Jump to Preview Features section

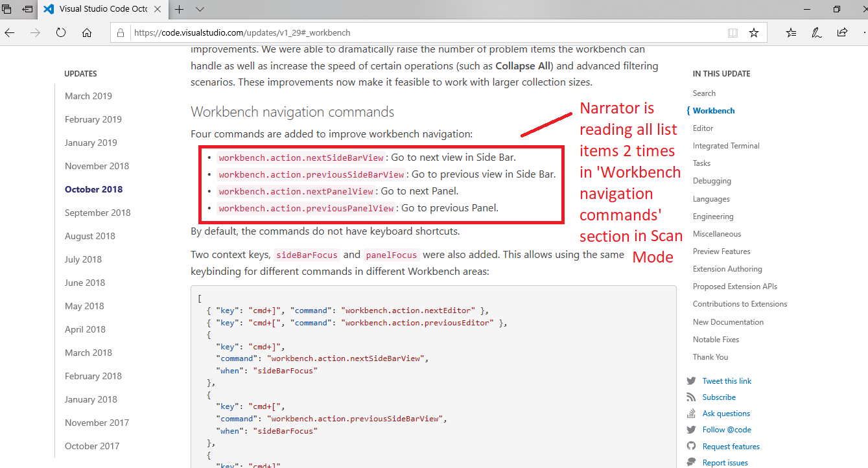721,252
